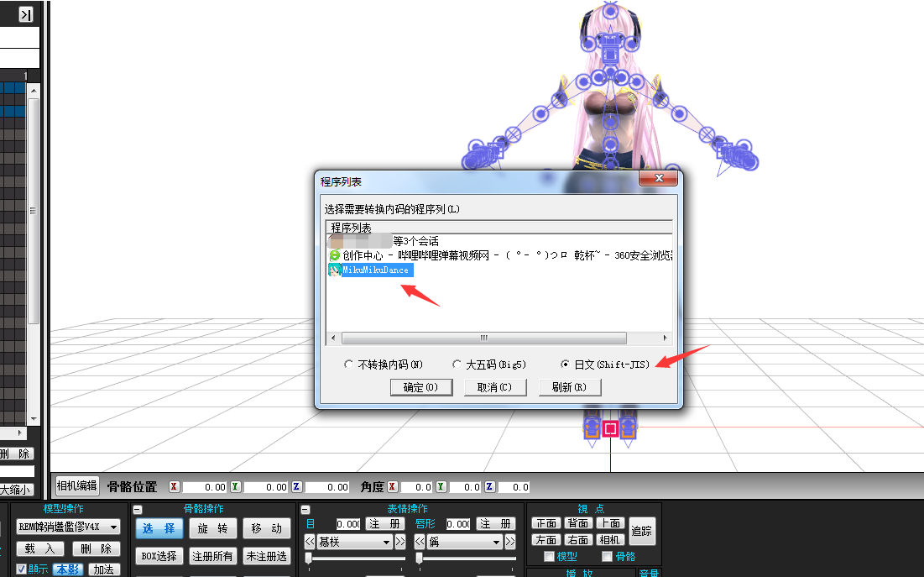Toggle the 骨骼 checkbox in 視点 panel

pyautogui.click(x=608, y=556)
